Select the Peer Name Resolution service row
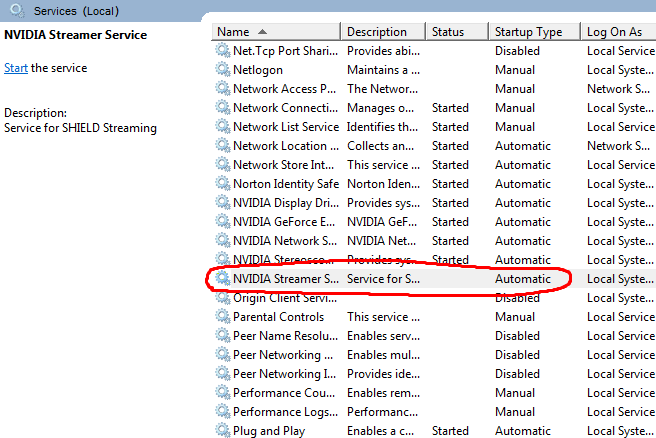The image size is (656, 438). 284,336
